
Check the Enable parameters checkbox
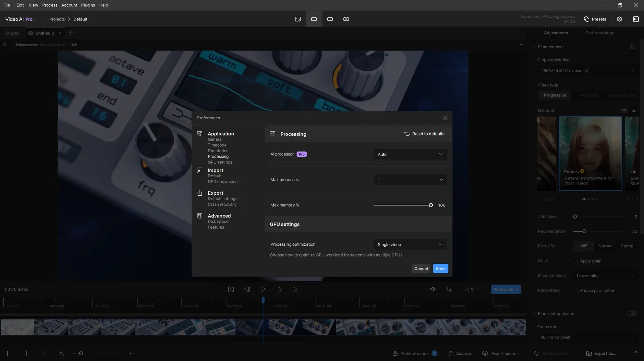[575, 291]
